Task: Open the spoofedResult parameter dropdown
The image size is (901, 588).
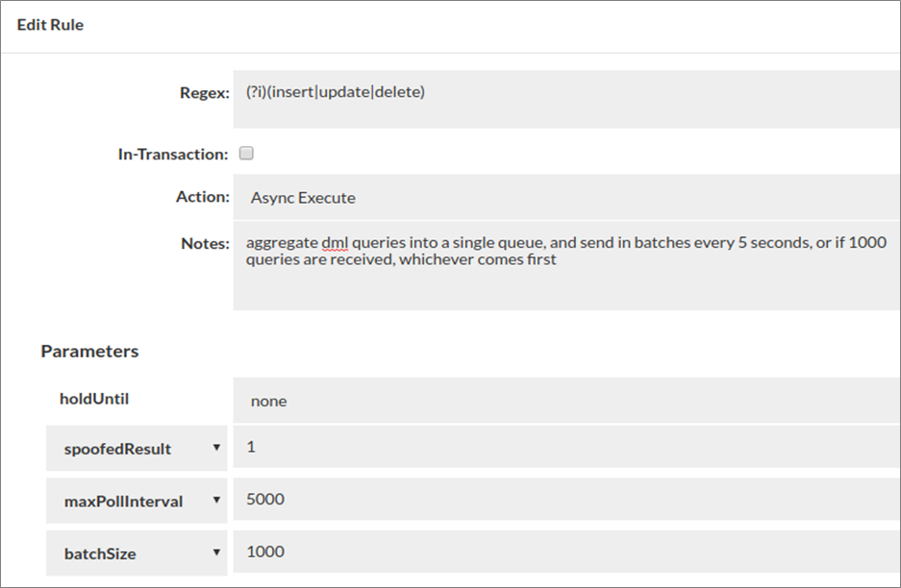Action: 218,446
